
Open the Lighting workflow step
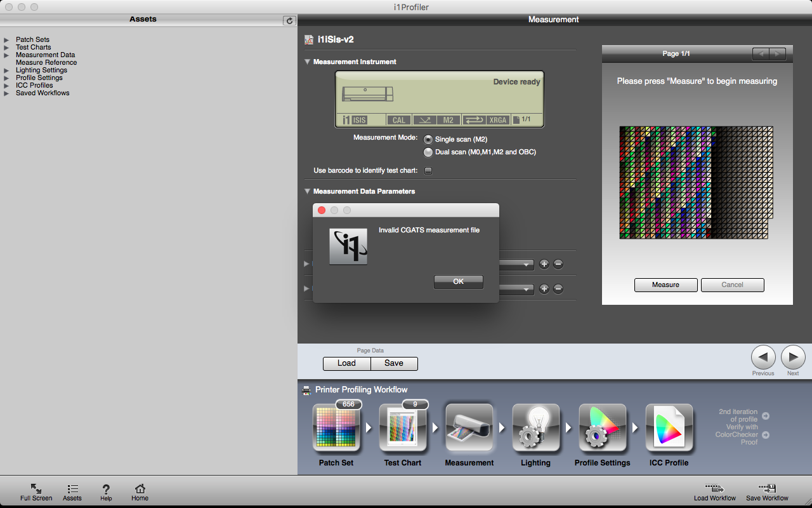536,429
